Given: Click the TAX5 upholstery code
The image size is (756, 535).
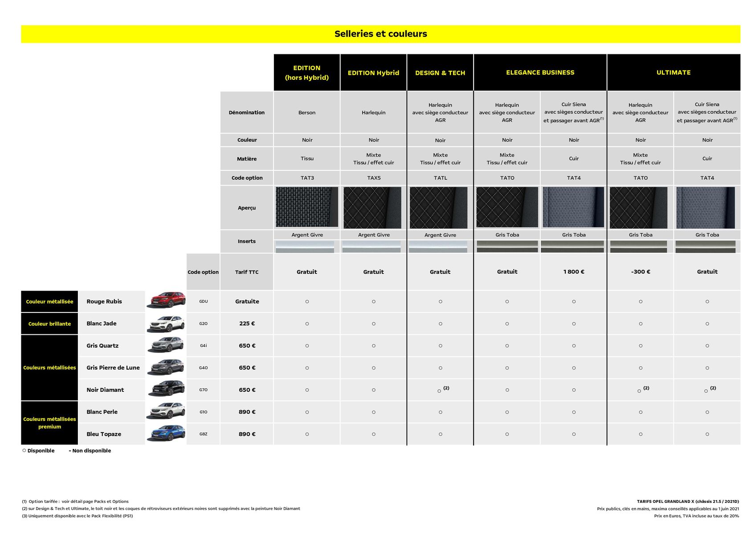Looking at the screenshot, I should tap(374, 177).
